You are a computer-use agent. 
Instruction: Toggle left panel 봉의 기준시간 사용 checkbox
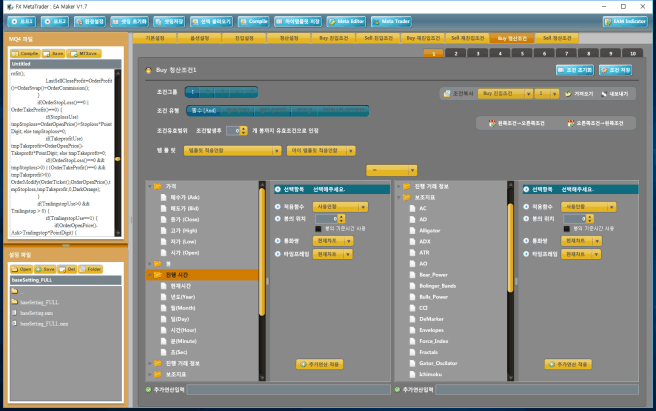tap(319, 228)
